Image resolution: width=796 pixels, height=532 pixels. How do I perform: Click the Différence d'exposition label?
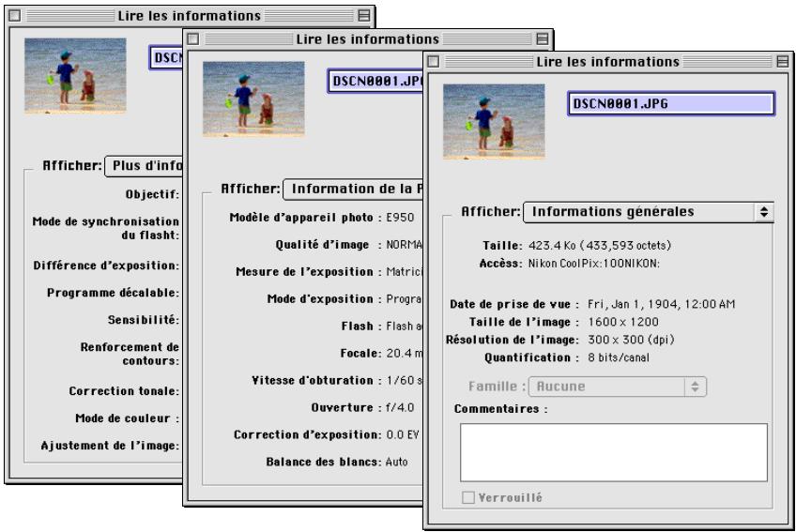tap(106, 266)
